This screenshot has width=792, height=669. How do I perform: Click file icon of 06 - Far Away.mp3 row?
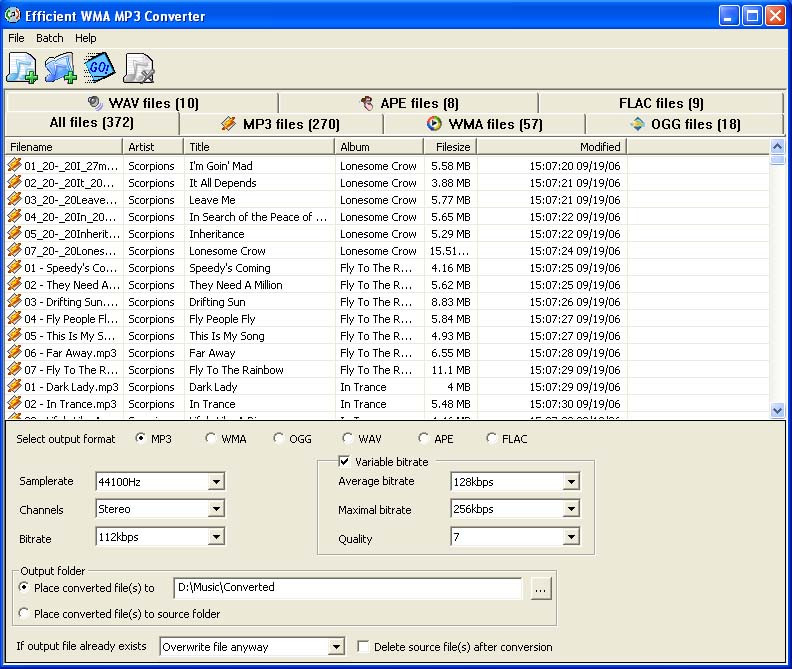point(14,352)
